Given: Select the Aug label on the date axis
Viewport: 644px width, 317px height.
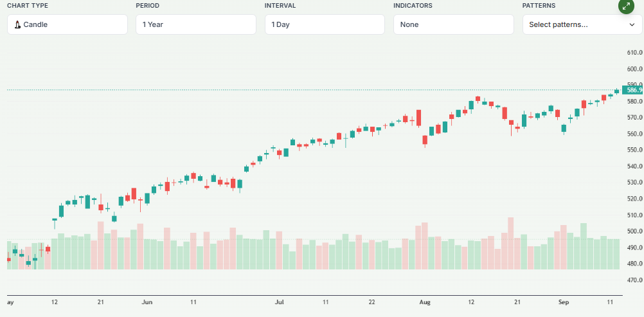Looking at the screenshot, I should pyautogui.click(x=424, y=302).
